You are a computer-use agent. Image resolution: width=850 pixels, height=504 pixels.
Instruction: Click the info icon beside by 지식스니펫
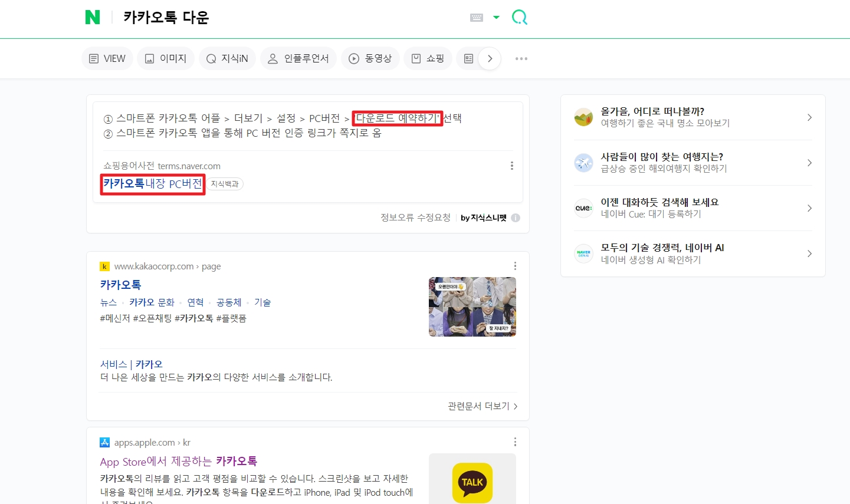[516, 218]
